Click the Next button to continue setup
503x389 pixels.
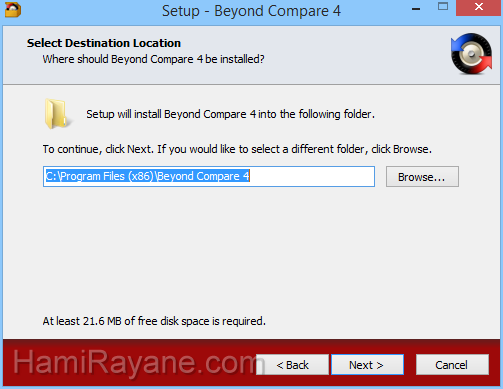click(x=367, y=365)
